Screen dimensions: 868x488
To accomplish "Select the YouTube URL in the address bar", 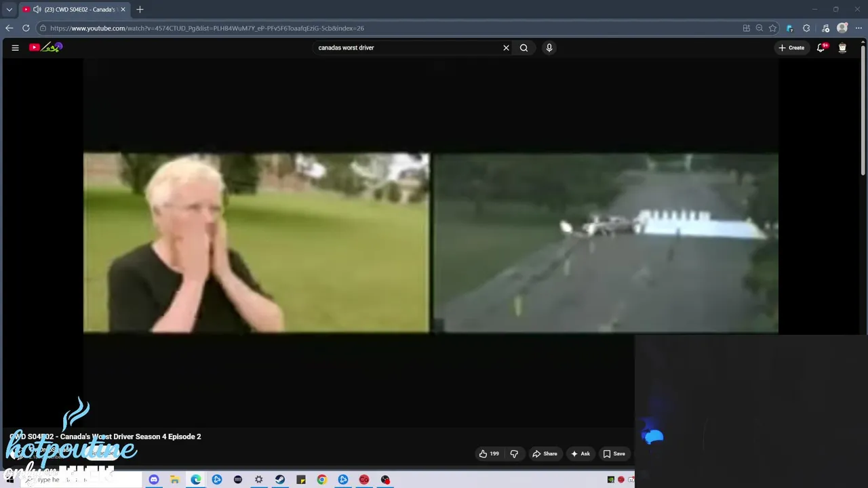I will point(207,28).
